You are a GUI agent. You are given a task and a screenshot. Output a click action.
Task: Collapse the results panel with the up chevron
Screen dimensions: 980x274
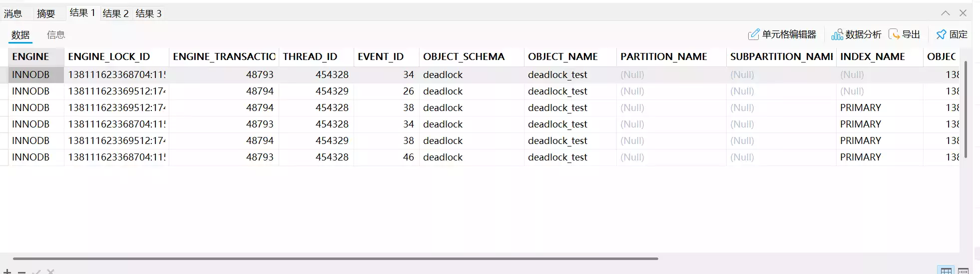click(946, 13)
